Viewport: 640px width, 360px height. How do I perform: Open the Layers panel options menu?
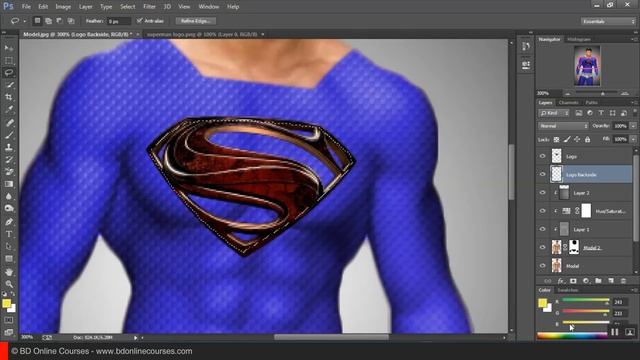(x=634, y=103)
